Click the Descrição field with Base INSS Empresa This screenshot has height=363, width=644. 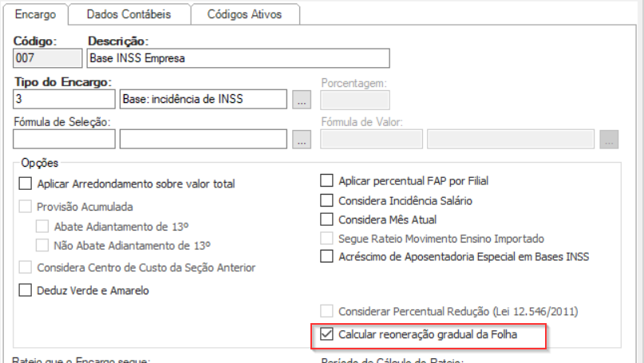click(x=237, y=58)
